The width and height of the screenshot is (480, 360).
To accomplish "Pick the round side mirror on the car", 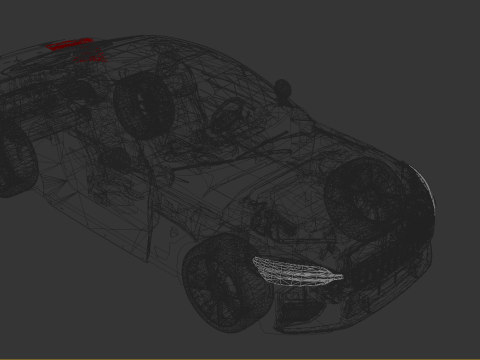I will coord(282,88).
